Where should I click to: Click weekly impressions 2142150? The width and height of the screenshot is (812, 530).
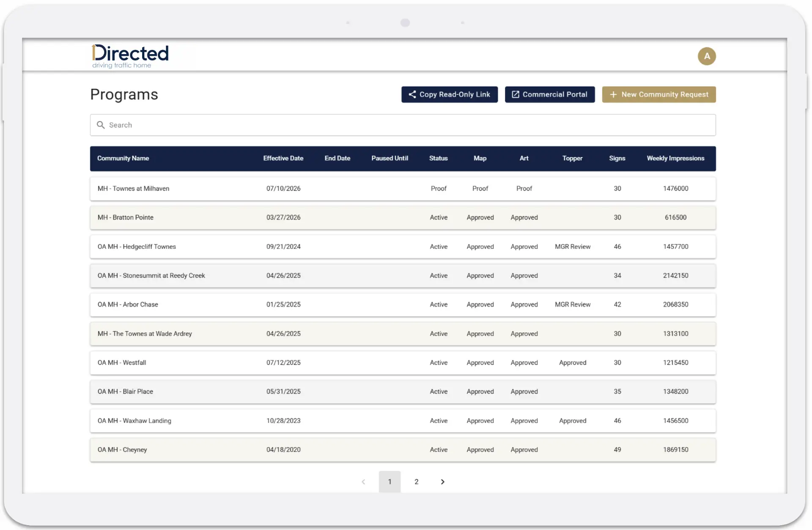tap(675, 275)
